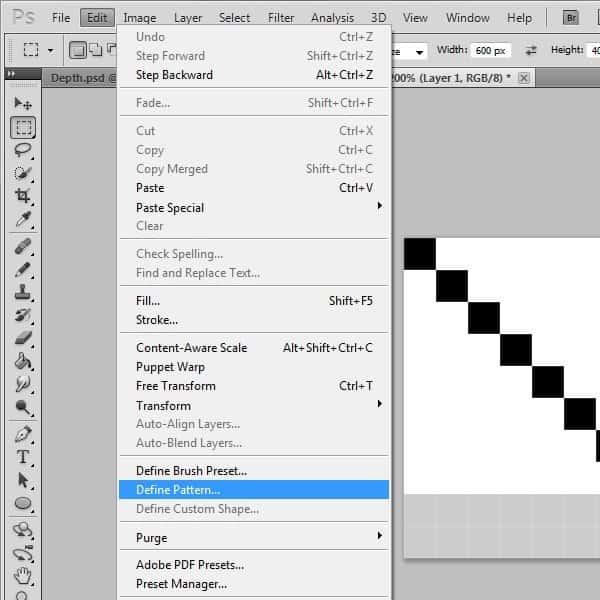Open the marquee tool preset picker arrow

coord(51,51)
